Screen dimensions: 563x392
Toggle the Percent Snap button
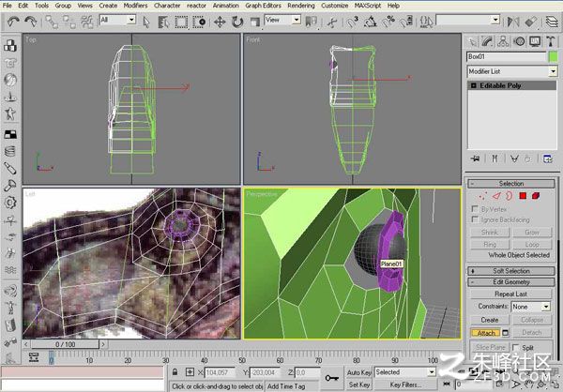tap(388, 23)
